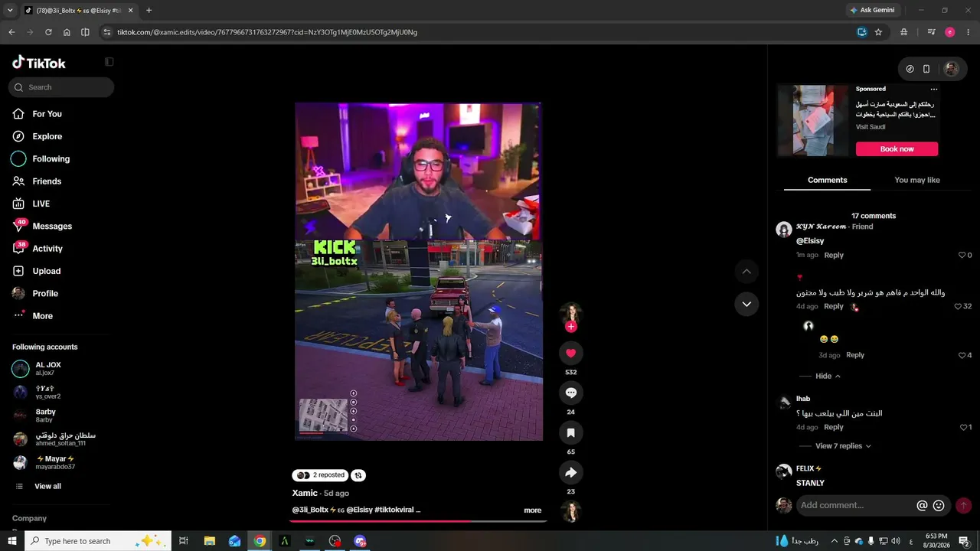Click the Ask Gemini button

[872, 11]
